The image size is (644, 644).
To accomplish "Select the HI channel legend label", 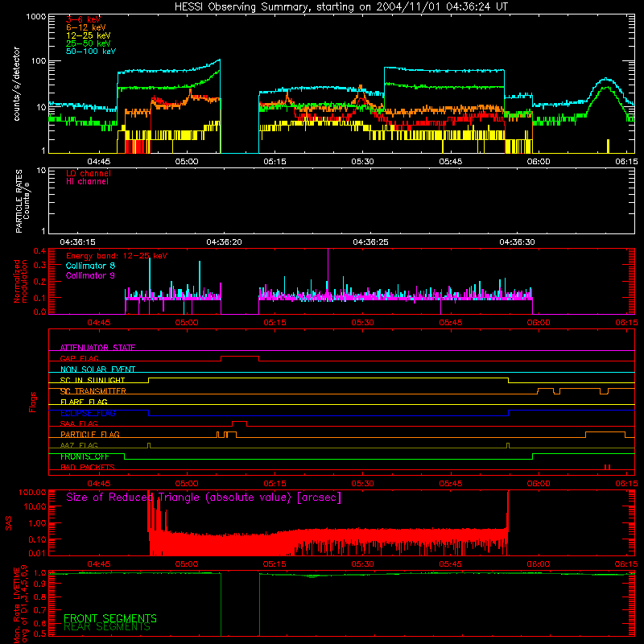I will (87, 182).
